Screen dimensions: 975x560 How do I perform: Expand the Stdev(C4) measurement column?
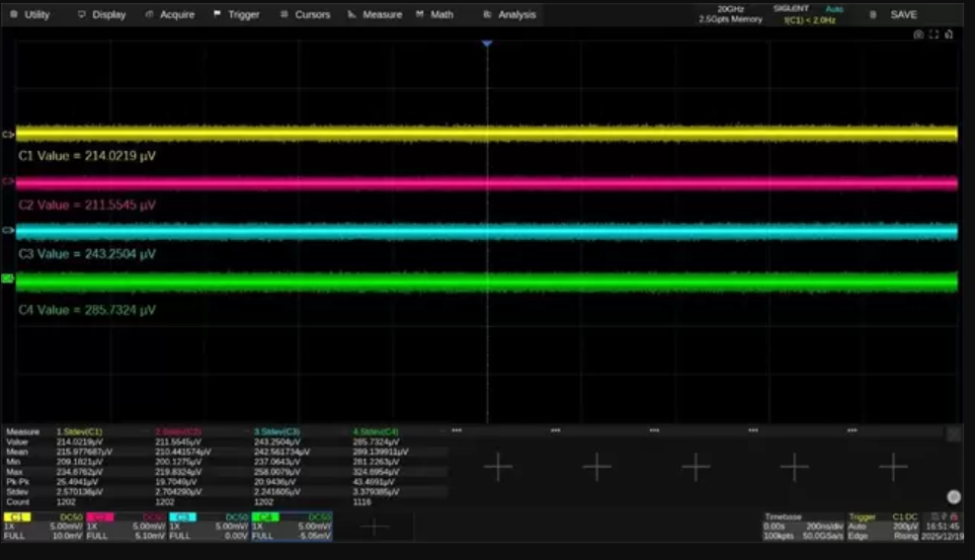(x=375, y=432)
